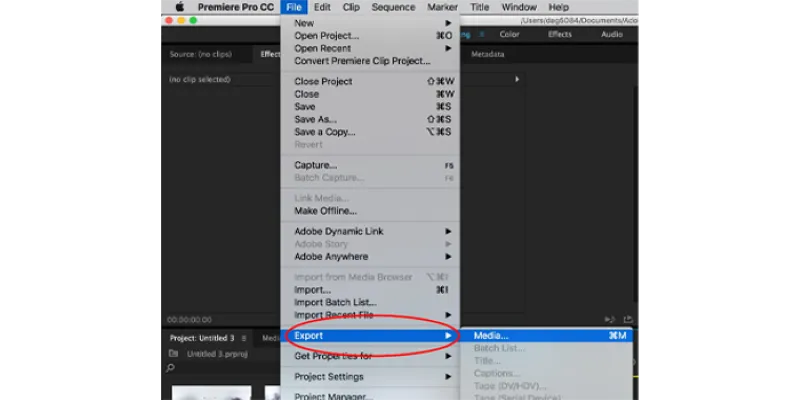Click the green zoom window button
This screenshot has height=400, width=800.
pos(193,20)
